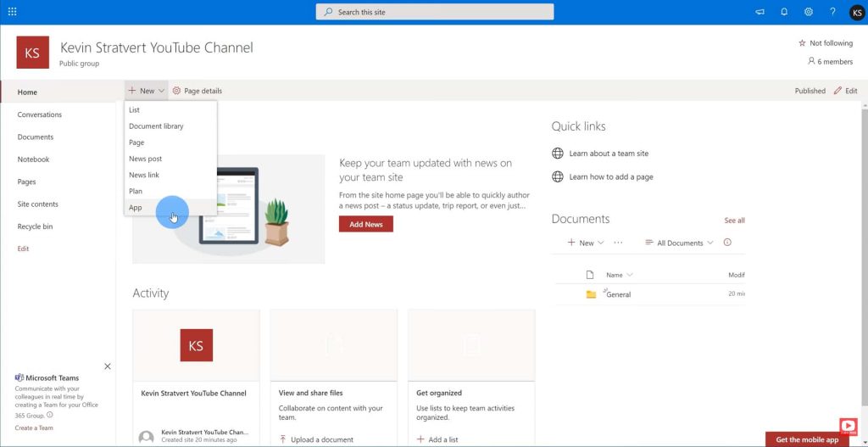Screen dimensions: 868x447
Task: Click the Published status label
Action: 810,91
